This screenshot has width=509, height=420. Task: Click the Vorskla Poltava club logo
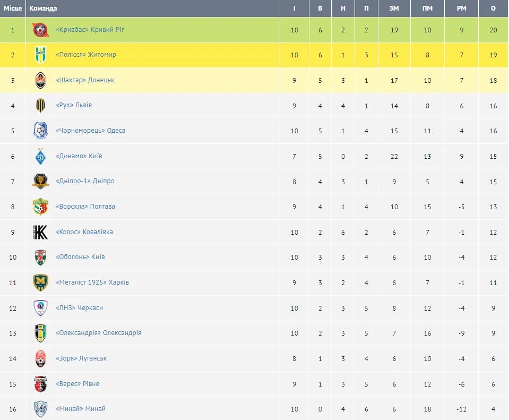pyautogui.click(x=40, y=207)
